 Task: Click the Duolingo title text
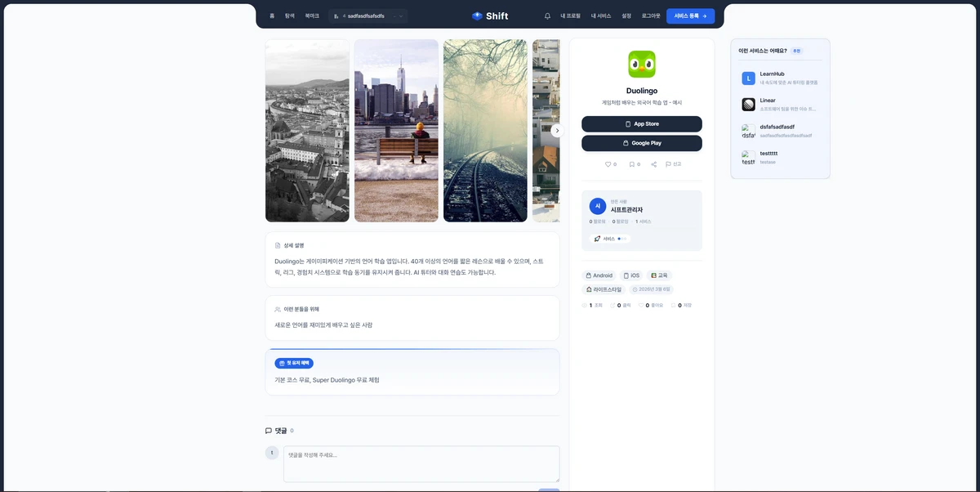tap(642, 91)
